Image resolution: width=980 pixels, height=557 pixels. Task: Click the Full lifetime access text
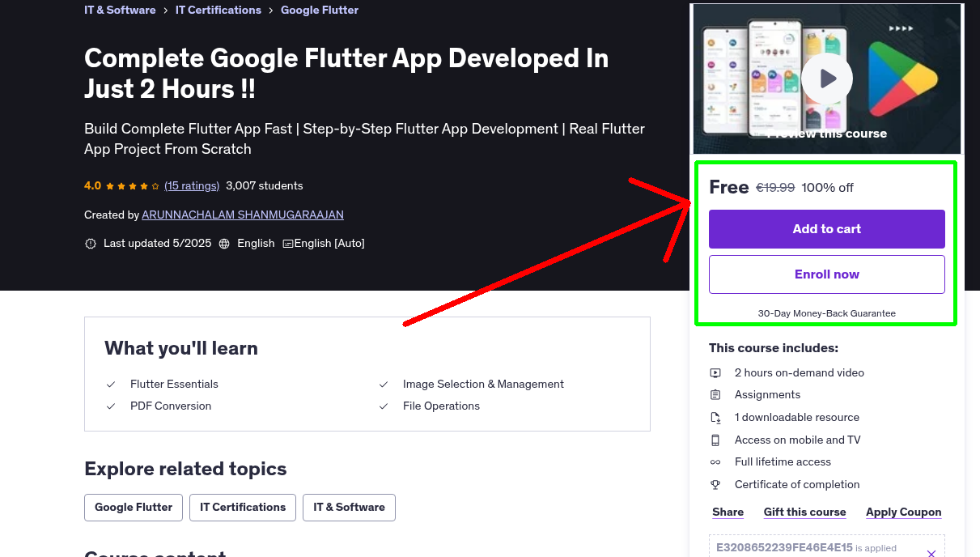(783, 462)
